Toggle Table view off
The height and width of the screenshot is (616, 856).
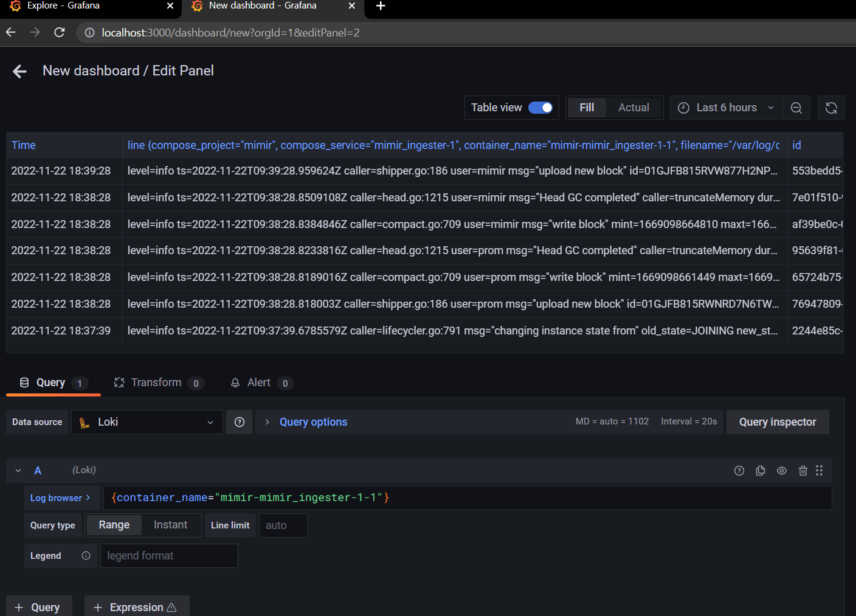(x=540, y=107)
